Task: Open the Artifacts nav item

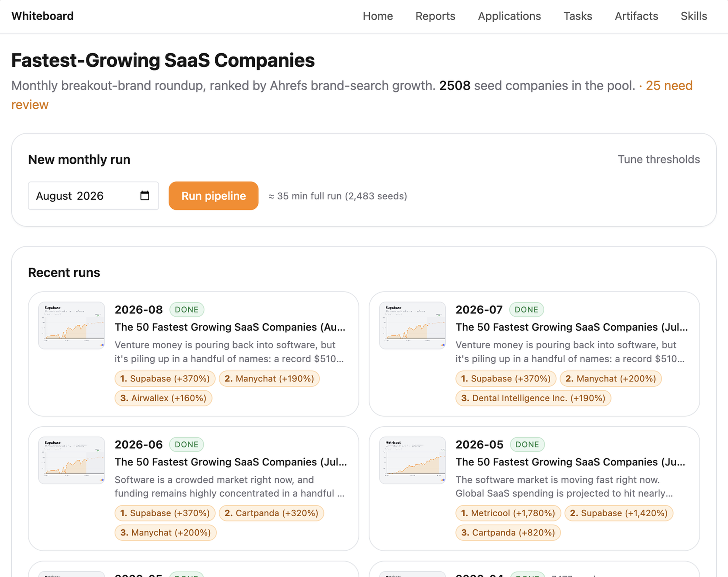Action: pyautogui.click(x=636, y=16)
